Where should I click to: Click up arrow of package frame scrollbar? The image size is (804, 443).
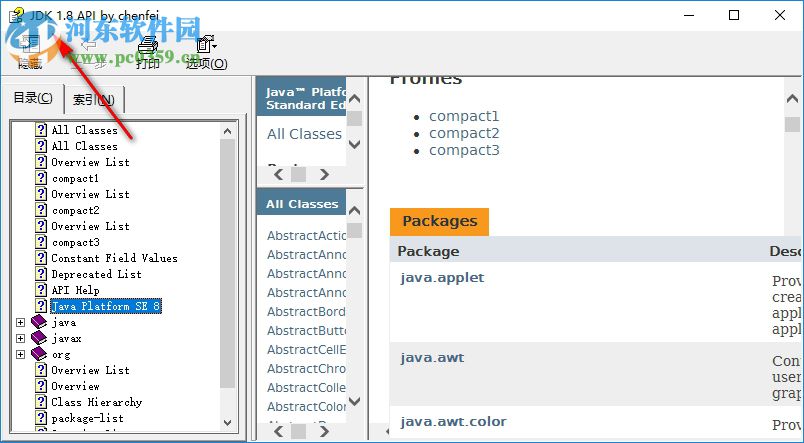(x=354, y=98)
